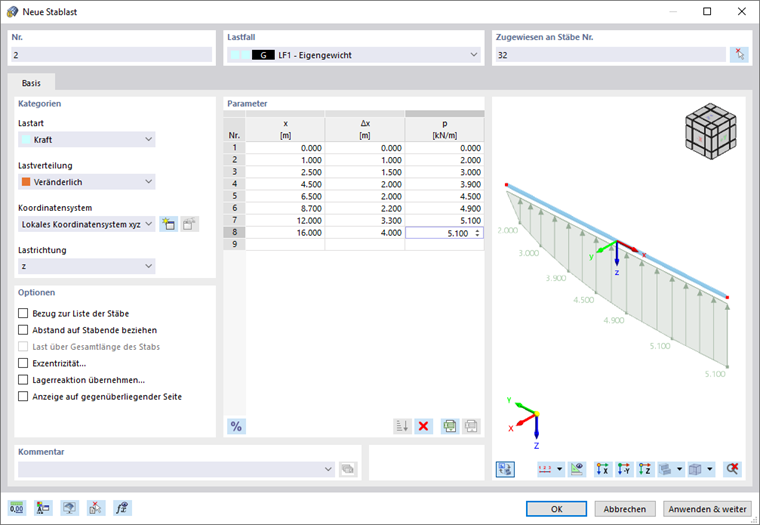This screenshot has height=525, width=760.
Task: Click the grayed table import icon
Action: point(471,426)
